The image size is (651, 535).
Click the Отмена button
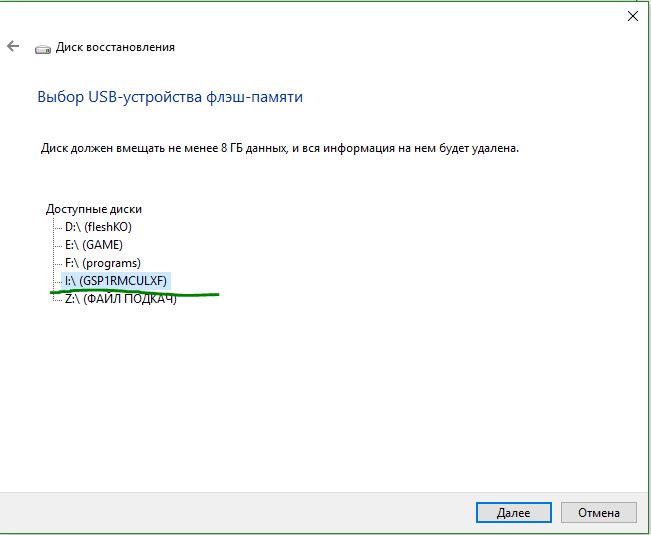coord(598,513)
